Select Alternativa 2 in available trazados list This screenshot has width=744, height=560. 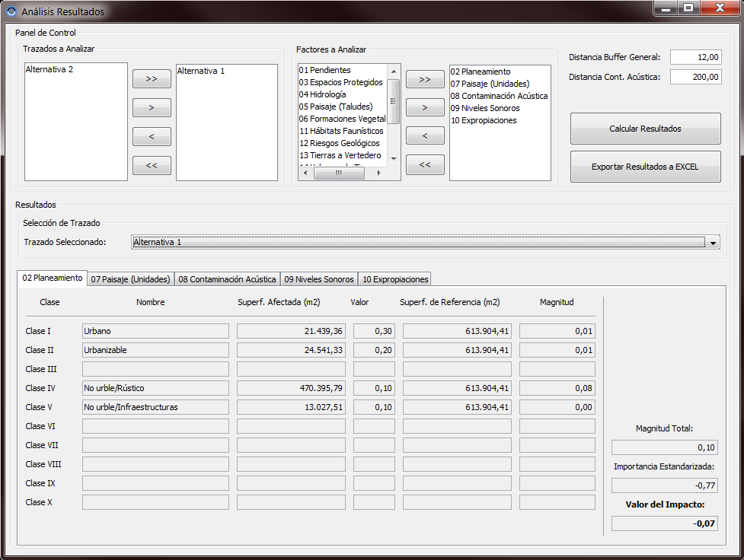[x=49, y=69]
